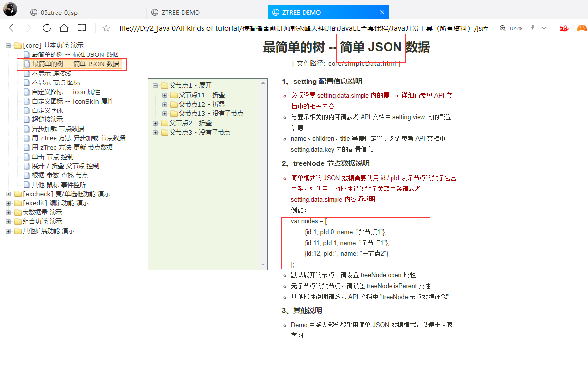
Task: Reload the page with the refresh icon
Action: point(47,27)
